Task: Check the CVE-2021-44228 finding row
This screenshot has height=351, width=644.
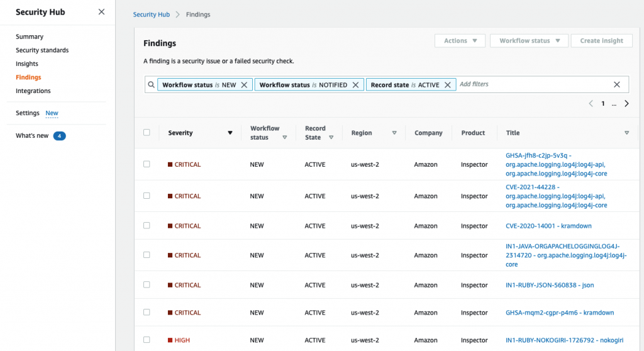Action: pyautogui.click(x=147, y=196)
